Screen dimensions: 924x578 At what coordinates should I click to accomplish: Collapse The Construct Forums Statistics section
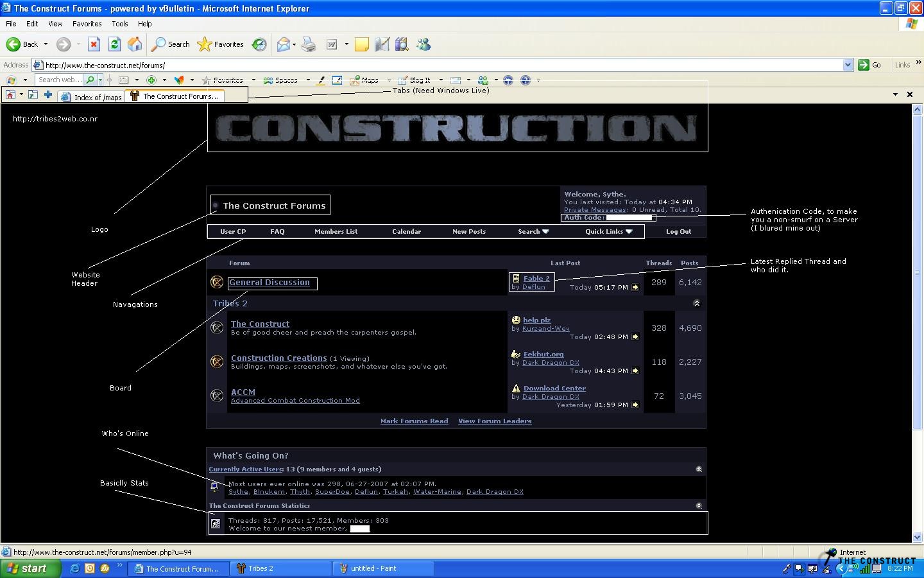(699, 506)
